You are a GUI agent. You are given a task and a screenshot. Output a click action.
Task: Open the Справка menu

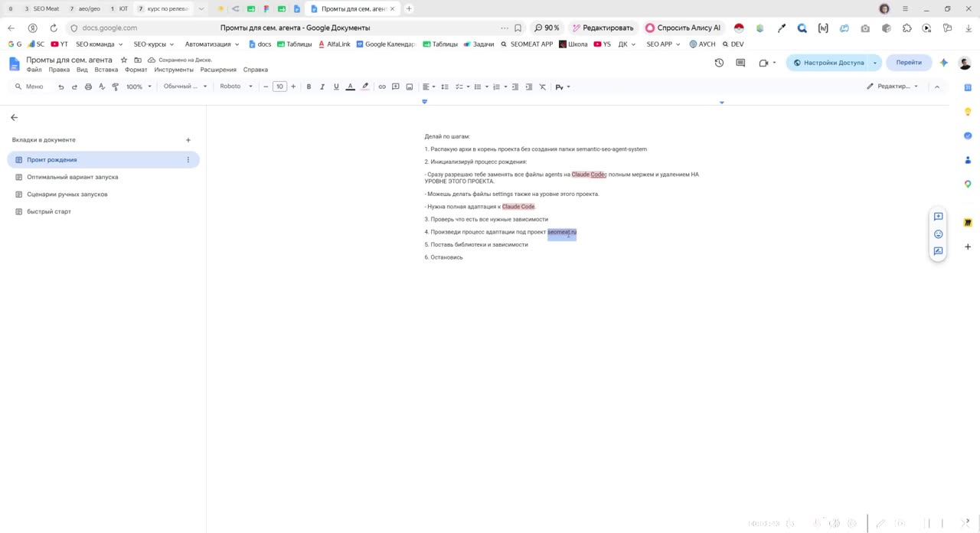click(256, 70)
